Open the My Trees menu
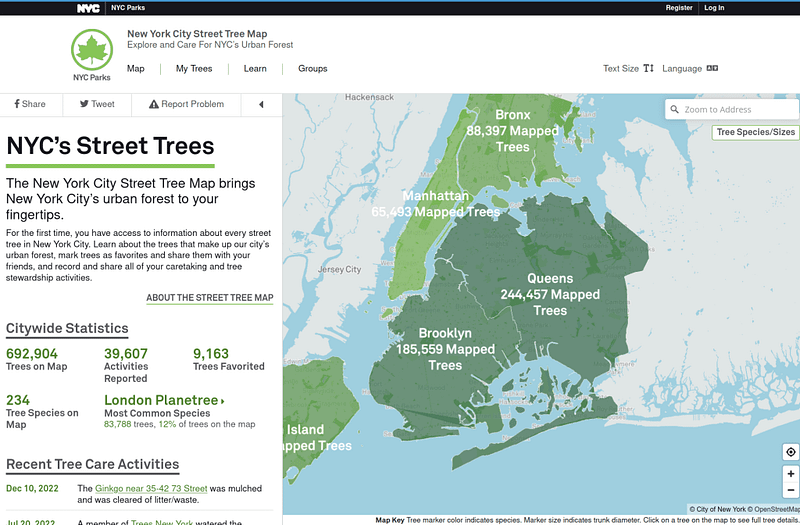 click(x=194, y=68)
